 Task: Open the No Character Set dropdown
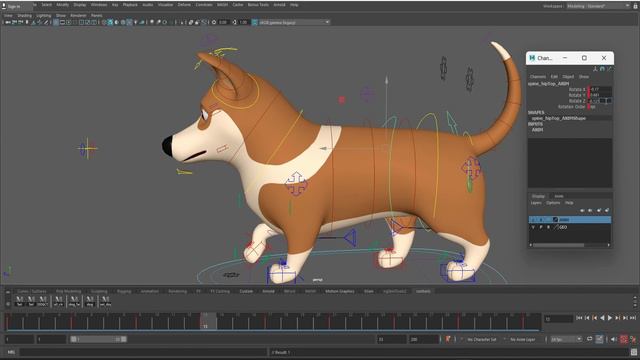tap(482, 340)
